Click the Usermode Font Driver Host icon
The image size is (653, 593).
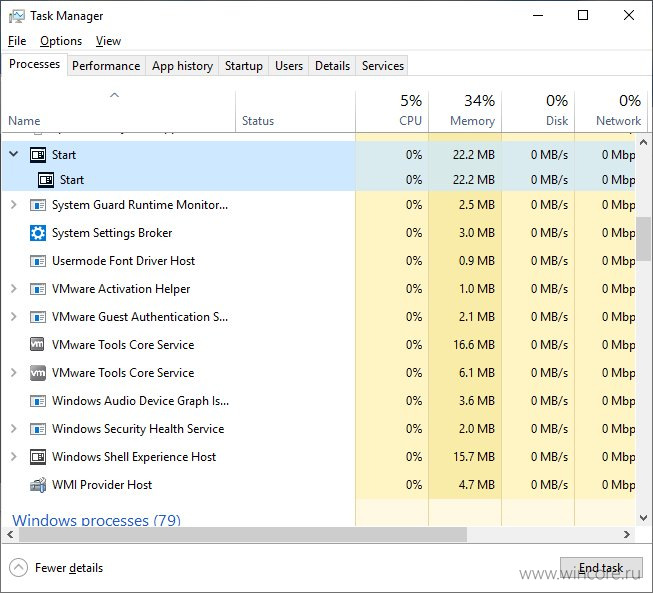(x=38, y=261)
